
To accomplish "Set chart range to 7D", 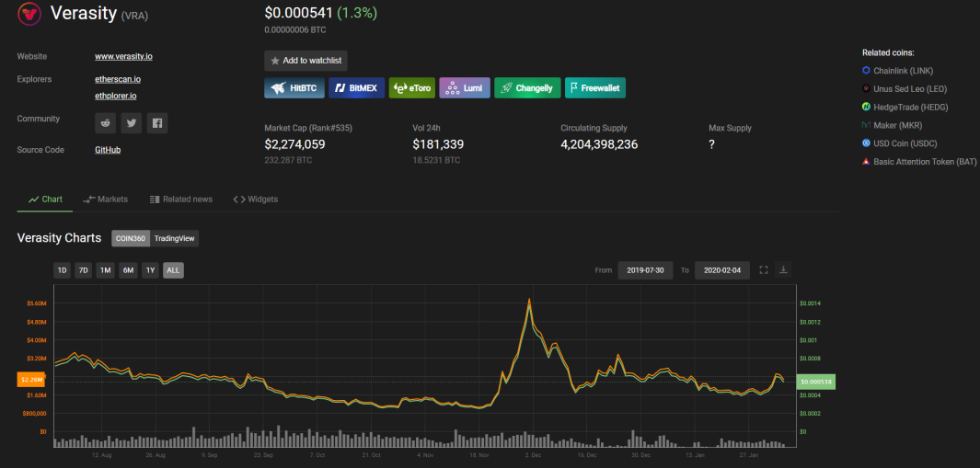I will (83, 270).
